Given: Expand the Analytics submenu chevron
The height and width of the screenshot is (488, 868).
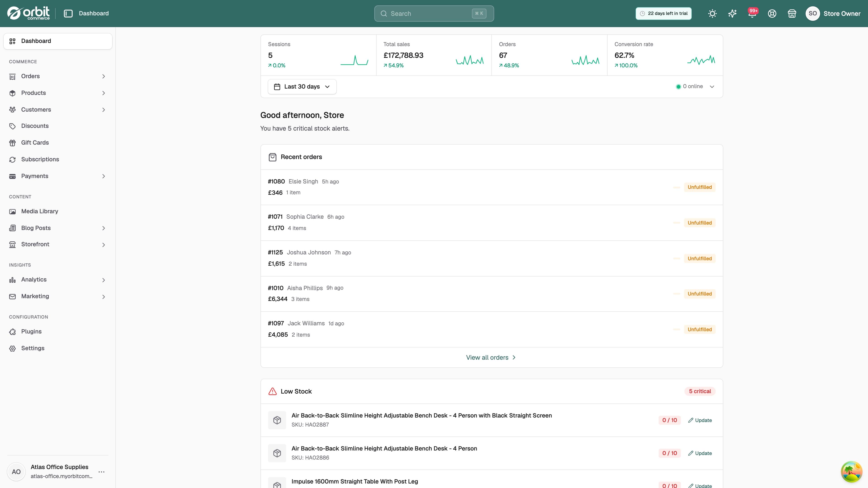Looking at the screenshot, I should pos(104,280).
